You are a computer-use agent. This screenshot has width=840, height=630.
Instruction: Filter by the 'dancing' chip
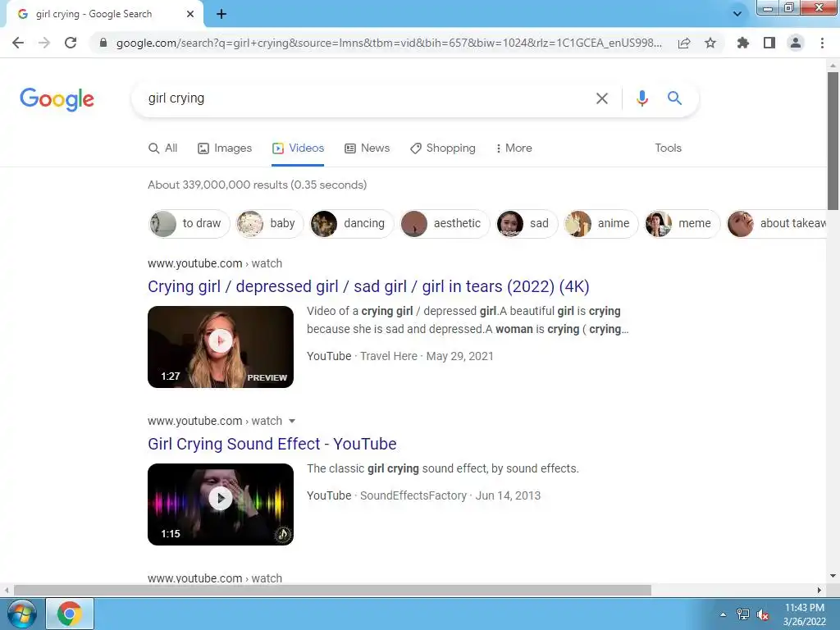pyautogui.click(x=352, y=223)
